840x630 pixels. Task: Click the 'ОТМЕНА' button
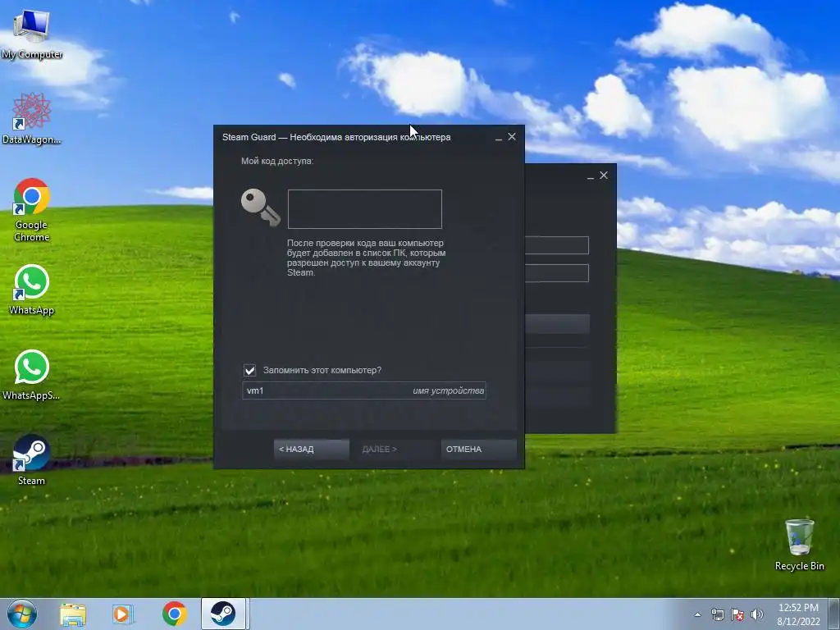[479, 449]
